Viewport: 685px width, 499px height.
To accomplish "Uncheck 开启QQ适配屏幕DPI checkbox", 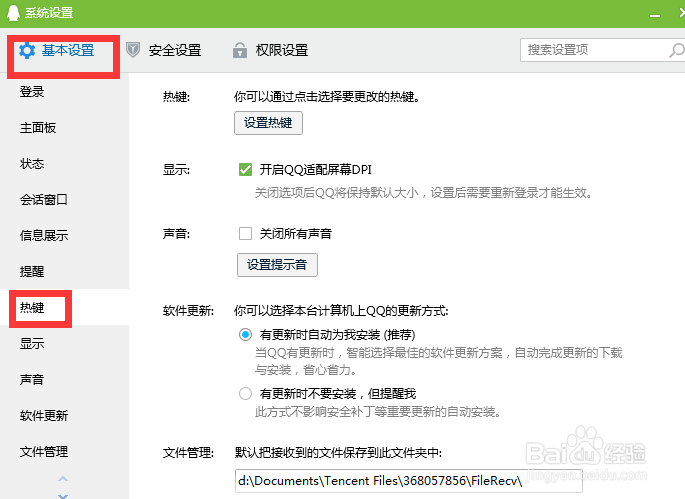I will click(x=246, y=170).
